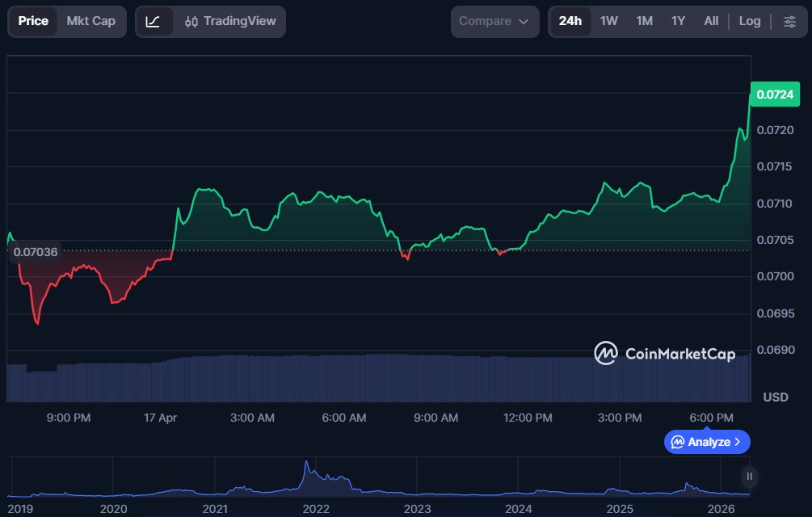Click the CoinMarketCap logo watermark
The height and width of the screenshot is (517, 812).
coord(664,353)
